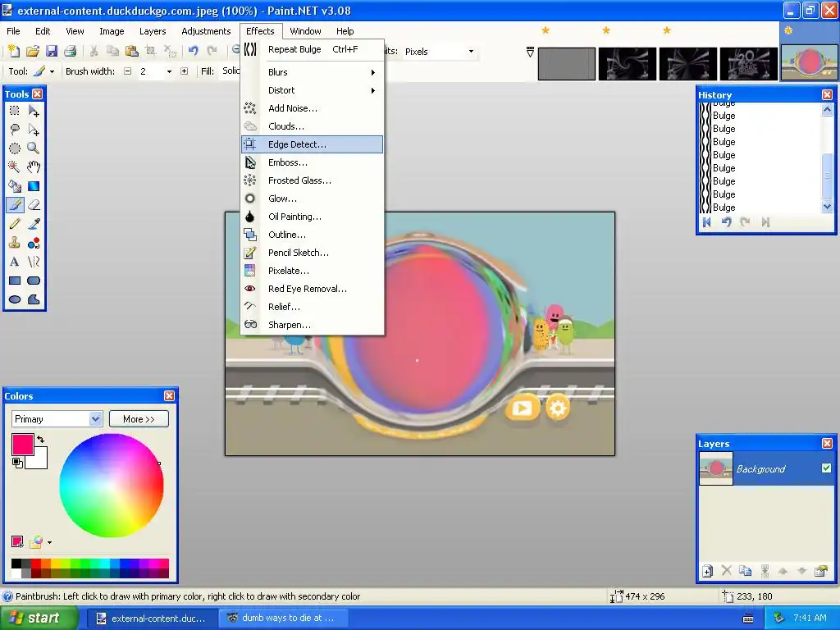This screenshot has height=630, width=840.
Task: Select the Zoom magnifier tool
Action: tap(34, 148)
